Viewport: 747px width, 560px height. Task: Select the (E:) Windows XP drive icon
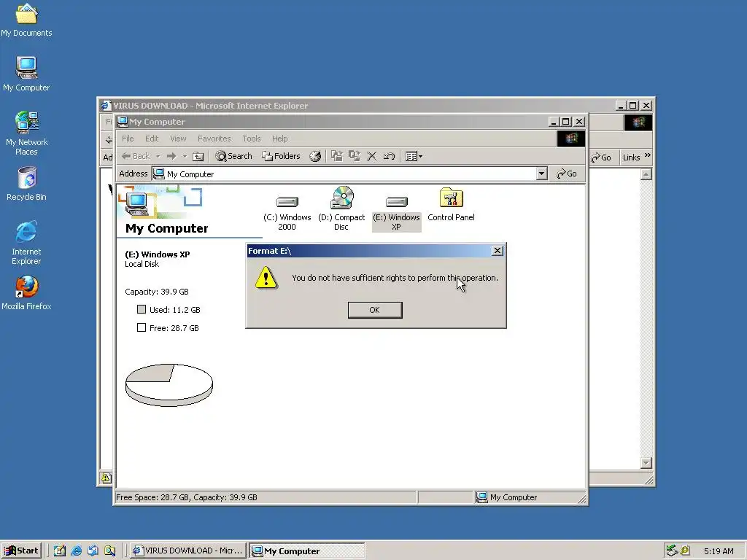(x=396, y=214)
